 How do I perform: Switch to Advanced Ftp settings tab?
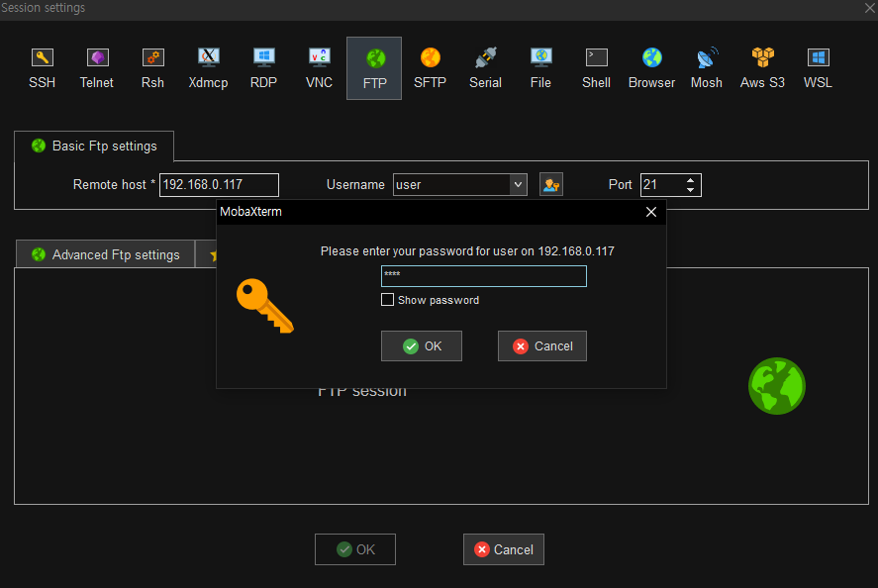click(106, 254)
